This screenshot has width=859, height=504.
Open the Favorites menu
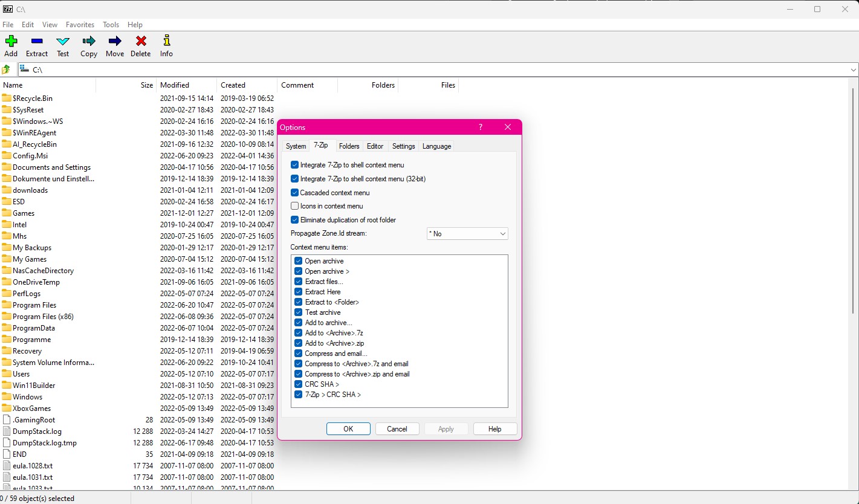click(80, 25)
